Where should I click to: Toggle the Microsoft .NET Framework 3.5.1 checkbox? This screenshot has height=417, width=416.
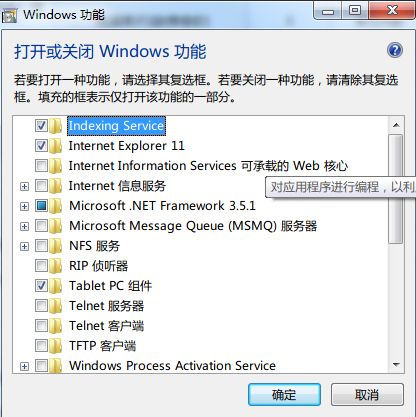(x=41, y=206)
